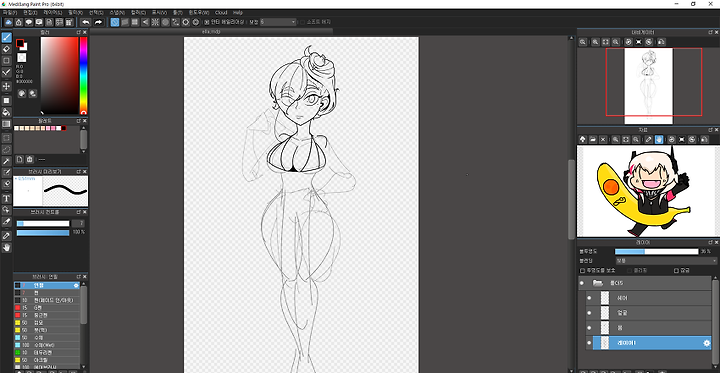Enable the circle snap guide
Viewport: 720px width, 373px height.
pos(165,22)
